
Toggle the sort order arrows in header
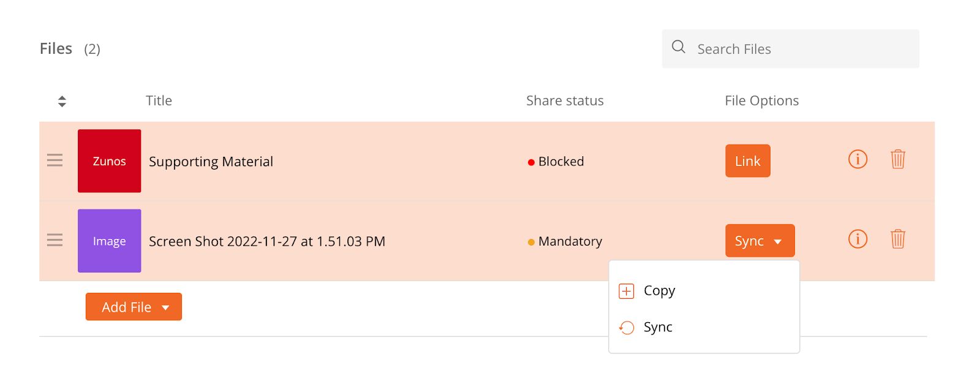[x=62, y=101]
